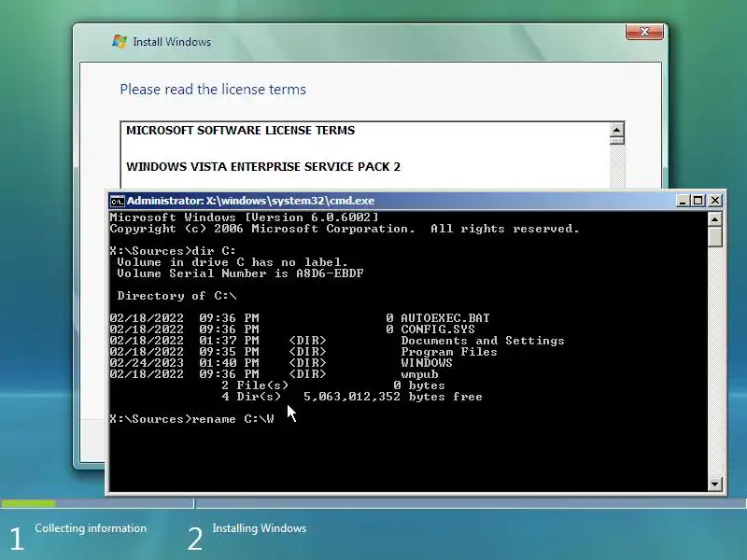Click the 'X:\Sources>dir C:' command line
This screenshot has height=560, width=747.
[x=173, y=251]
